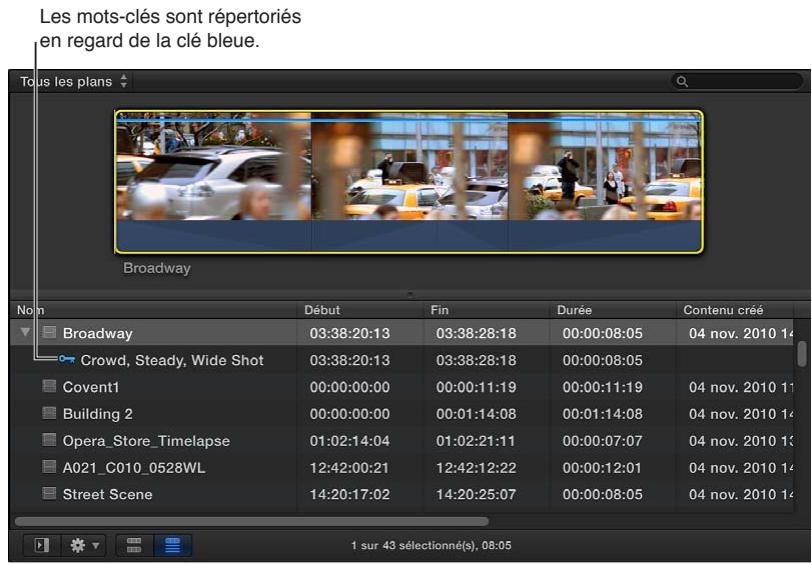Select the Opera_Store_Timelapse row name
This screenshot has height=565, width=812.
[146, 441]
